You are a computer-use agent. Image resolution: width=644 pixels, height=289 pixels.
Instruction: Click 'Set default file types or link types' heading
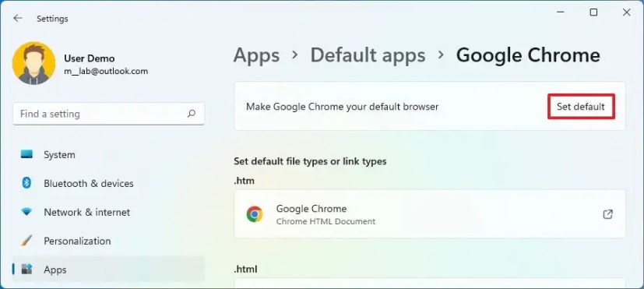310,161
